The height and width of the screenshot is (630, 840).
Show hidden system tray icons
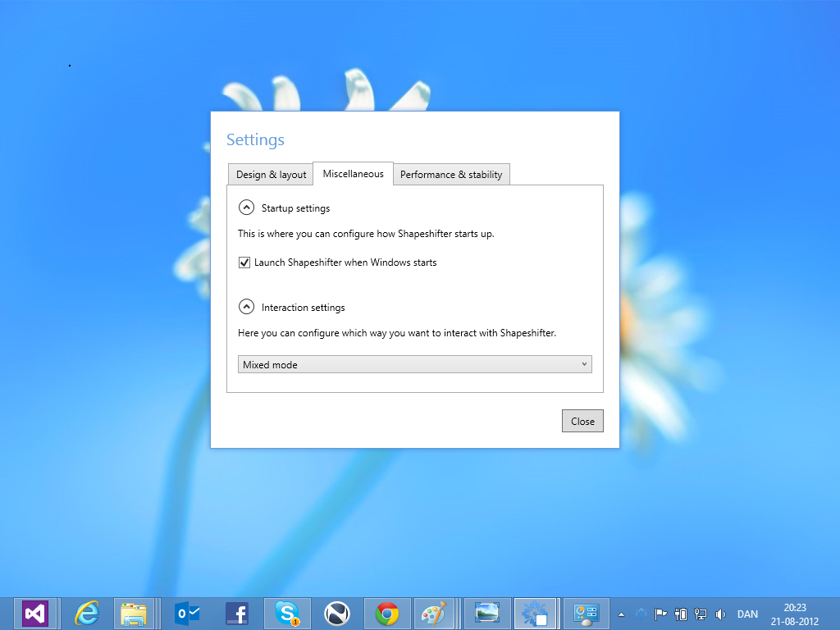coord(622,614)
